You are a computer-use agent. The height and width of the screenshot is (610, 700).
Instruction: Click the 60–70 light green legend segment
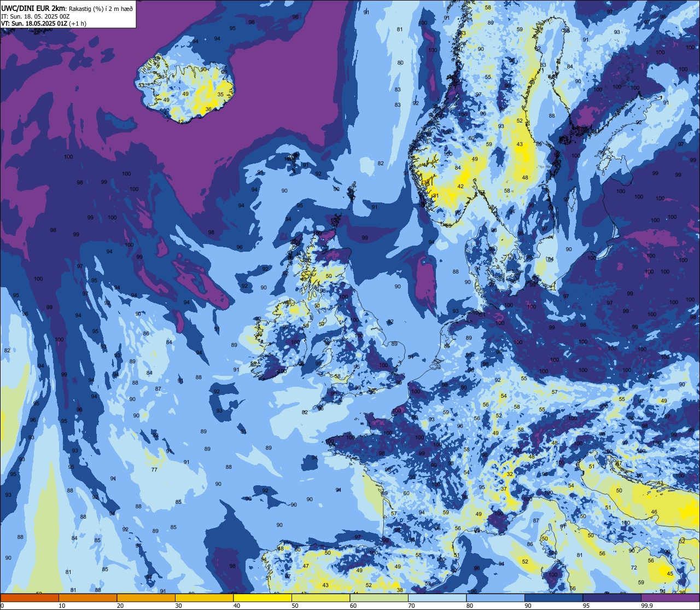tap(379, 598)
